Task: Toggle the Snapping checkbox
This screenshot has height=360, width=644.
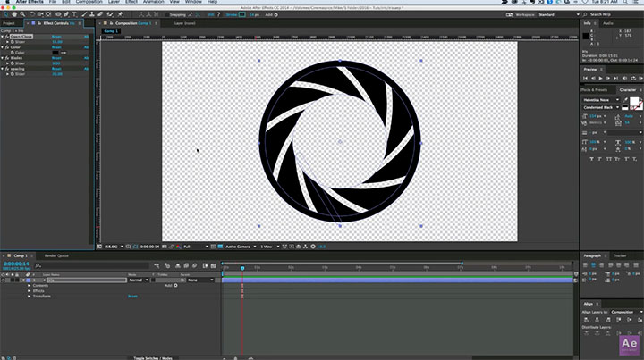Action: (167, 15)
